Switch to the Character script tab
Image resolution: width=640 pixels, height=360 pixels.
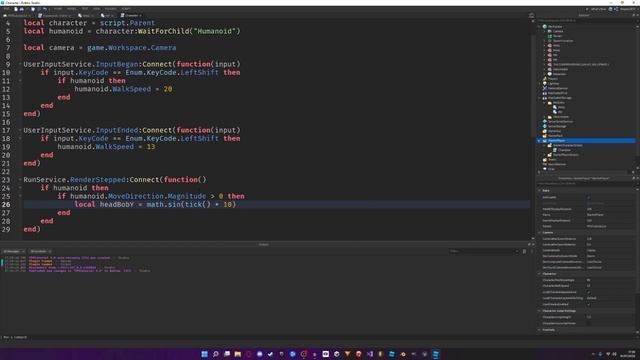click(x=131, y=16)
